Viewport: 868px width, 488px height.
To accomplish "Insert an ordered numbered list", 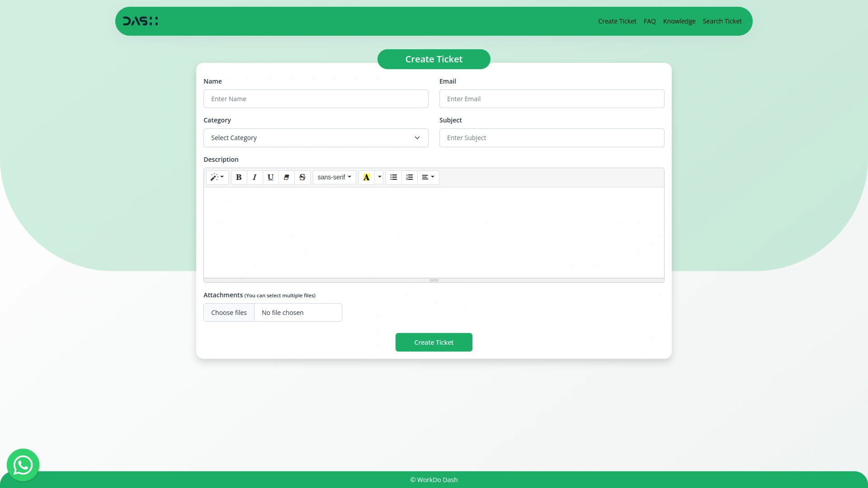I will tap(410, 177).
